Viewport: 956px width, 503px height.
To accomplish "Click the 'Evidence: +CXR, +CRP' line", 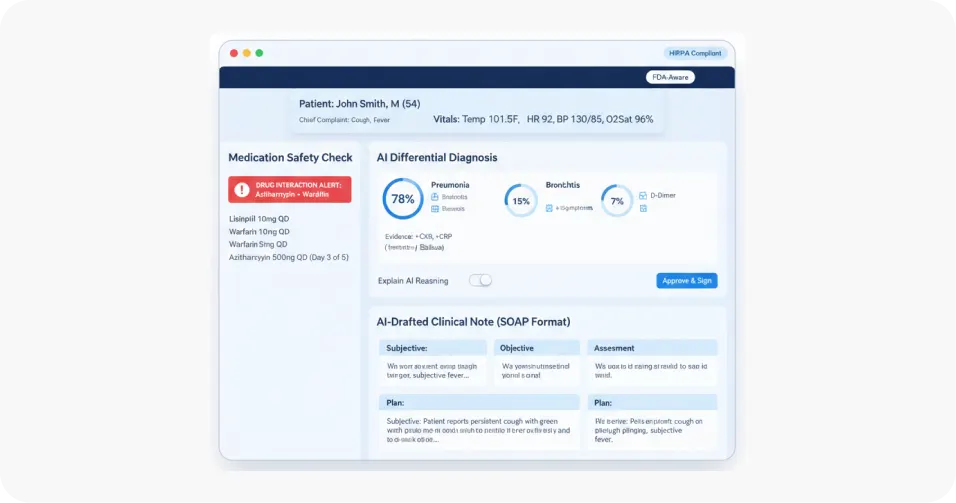I will (x=418, y=237).
